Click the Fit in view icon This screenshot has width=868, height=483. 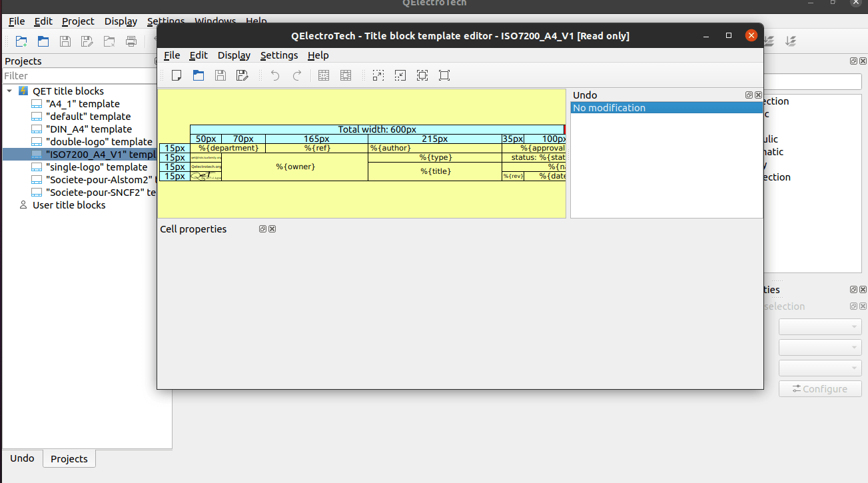[x=422, y=75]
